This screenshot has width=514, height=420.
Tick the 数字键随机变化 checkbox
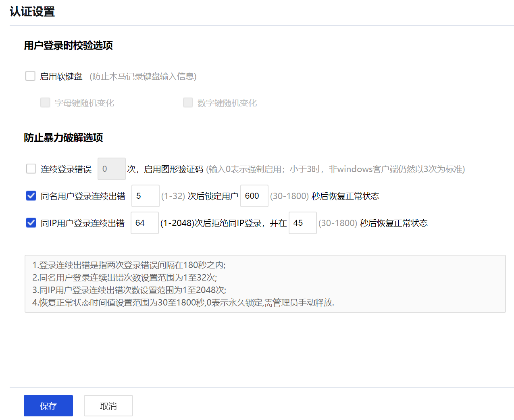[188, 103]
